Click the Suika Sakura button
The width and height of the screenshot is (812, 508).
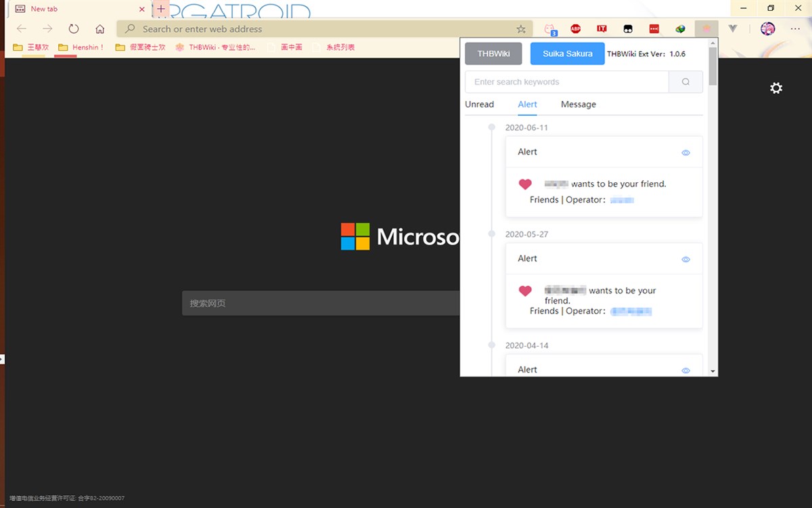point(567,54)
